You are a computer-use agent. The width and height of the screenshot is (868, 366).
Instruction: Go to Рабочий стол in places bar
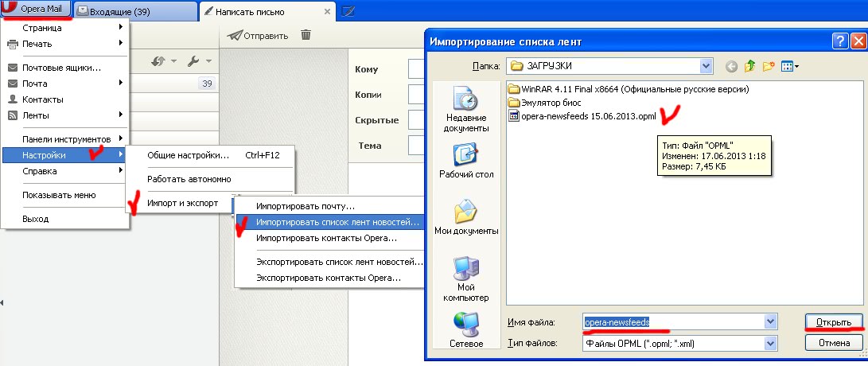(467, 162)
